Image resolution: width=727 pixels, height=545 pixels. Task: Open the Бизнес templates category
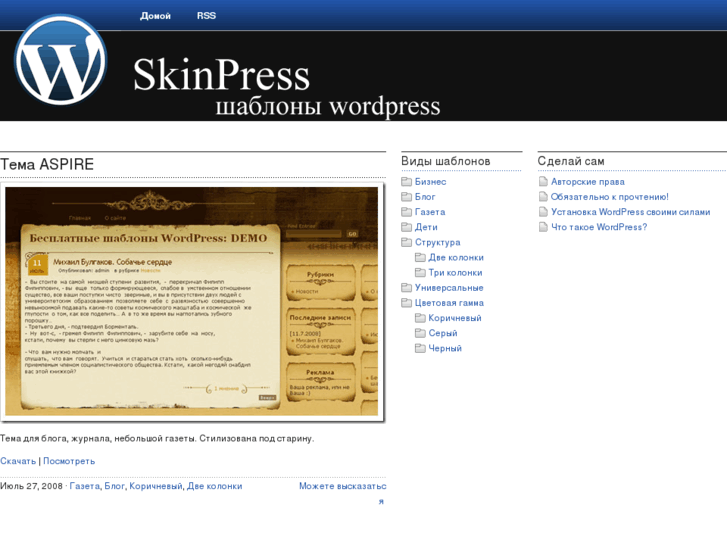[430, 182]
